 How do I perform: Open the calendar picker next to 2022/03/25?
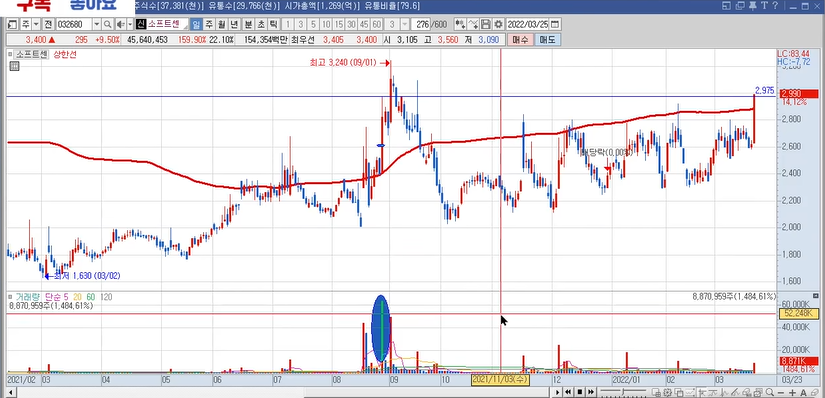555,24
